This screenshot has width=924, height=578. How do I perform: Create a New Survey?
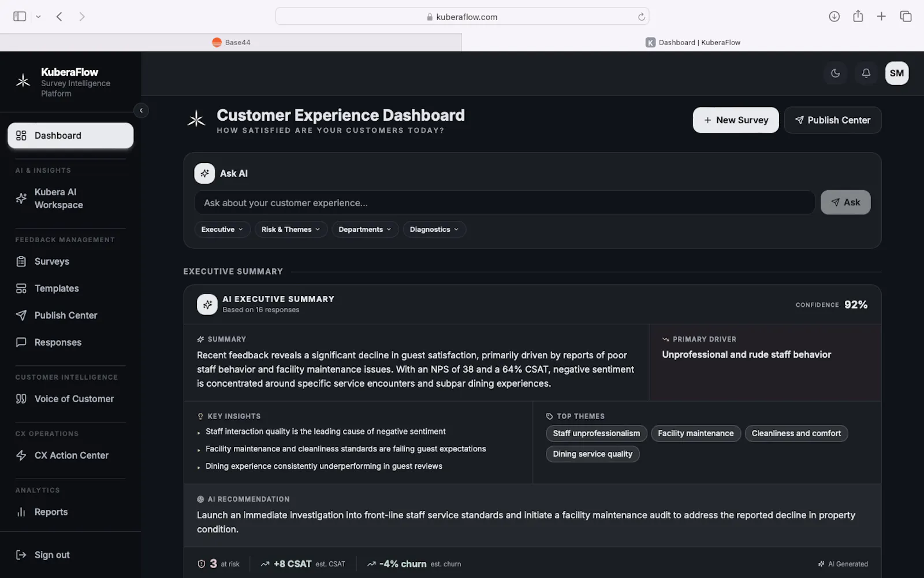coord(736,120)
